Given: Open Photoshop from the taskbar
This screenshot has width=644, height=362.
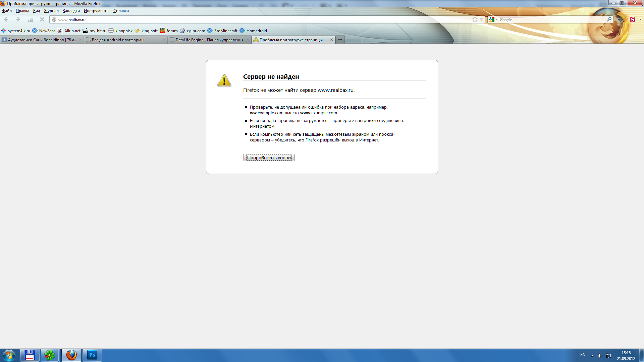Looking at the screenshot, I should [x=92, y=355].
